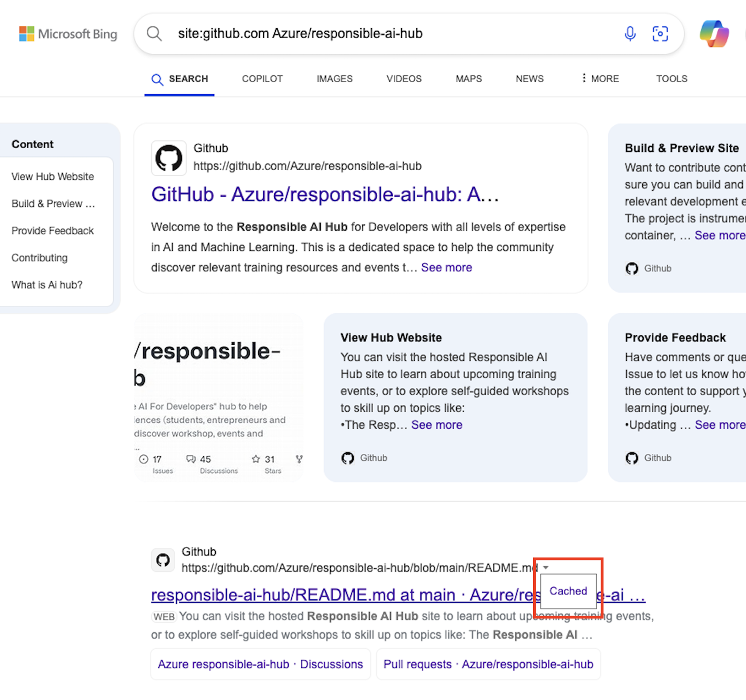Open Pull requests · Azure/responsible-ai-hub link
The height and width of the screenshot is (700, 746).
pyautogui.click(x=488, y=664)
